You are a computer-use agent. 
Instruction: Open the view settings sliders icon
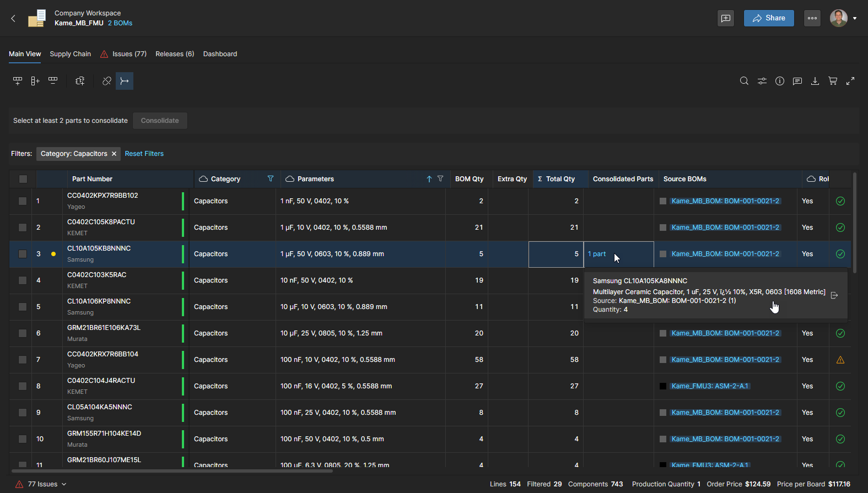pyautogui.click(x=762, y=81)
